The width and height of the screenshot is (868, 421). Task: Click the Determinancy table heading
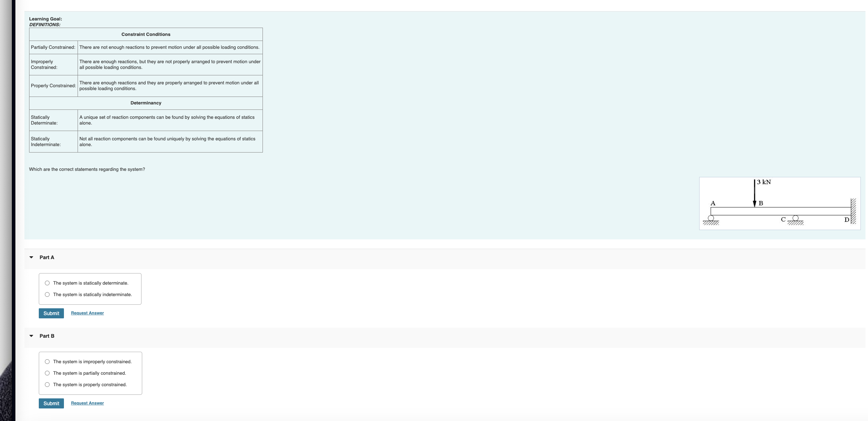pos(146,103)
